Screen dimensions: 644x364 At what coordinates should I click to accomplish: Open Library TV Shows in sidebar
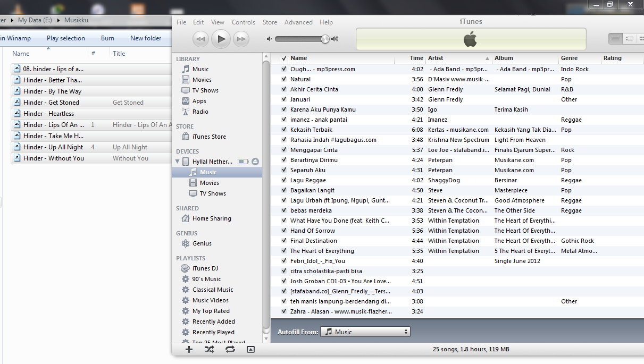pos(205,90)
